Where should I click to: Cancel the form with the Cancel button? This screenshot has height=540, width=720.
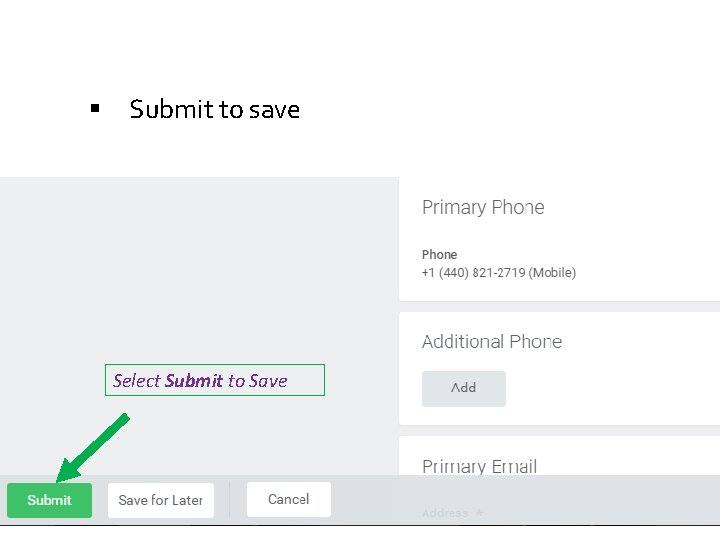(288, 499)
